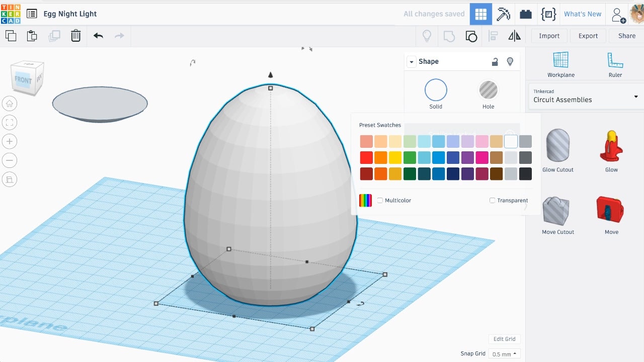This screenshot has height=362, width=644.
Task: Open the Blocks pickaxe view
Action: coord(503,14)
